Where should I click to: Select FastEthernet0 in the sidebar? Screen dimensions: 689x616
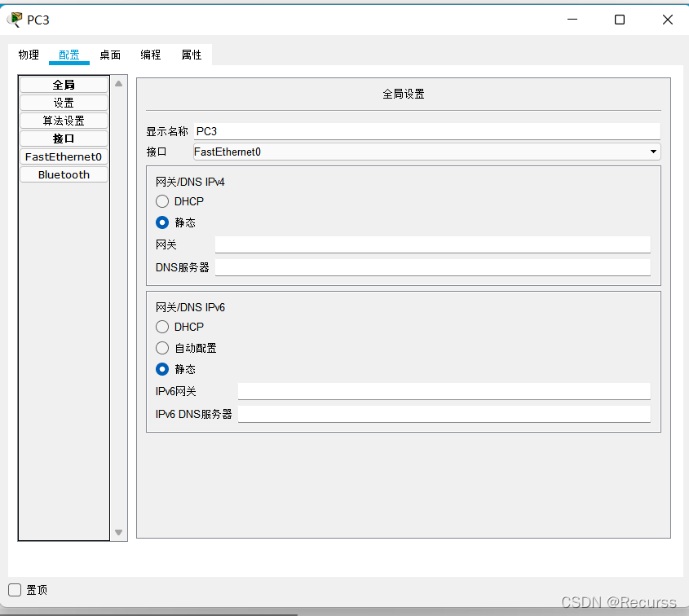click(64, 156)
